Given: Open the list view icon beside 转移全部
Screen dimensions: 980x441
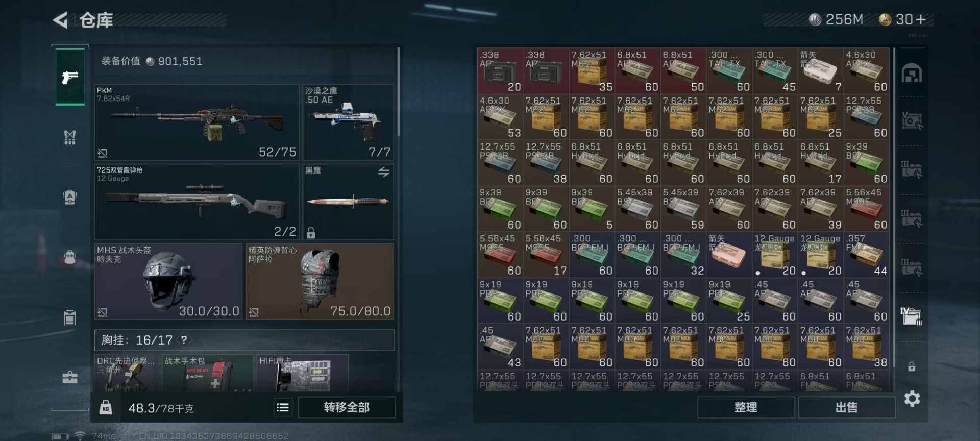Looking at the screenshot, I should tap(283, 407).
